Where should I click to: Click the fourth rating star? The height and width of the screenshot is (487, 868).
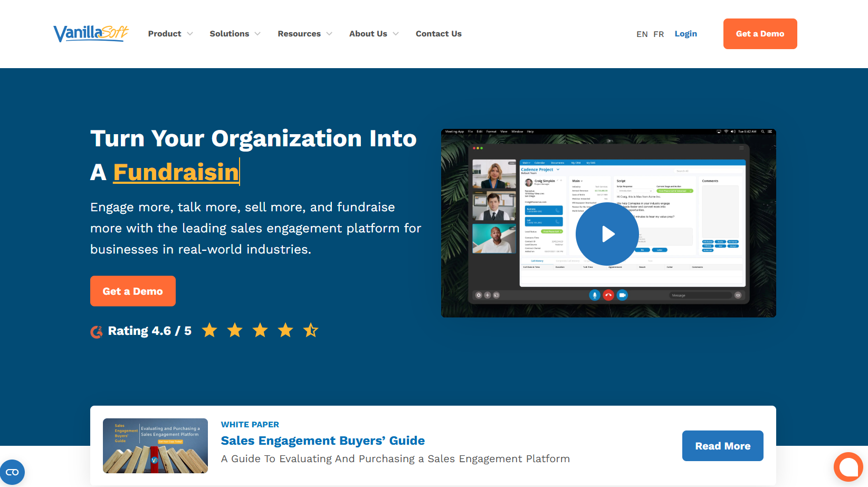(285, 330)
